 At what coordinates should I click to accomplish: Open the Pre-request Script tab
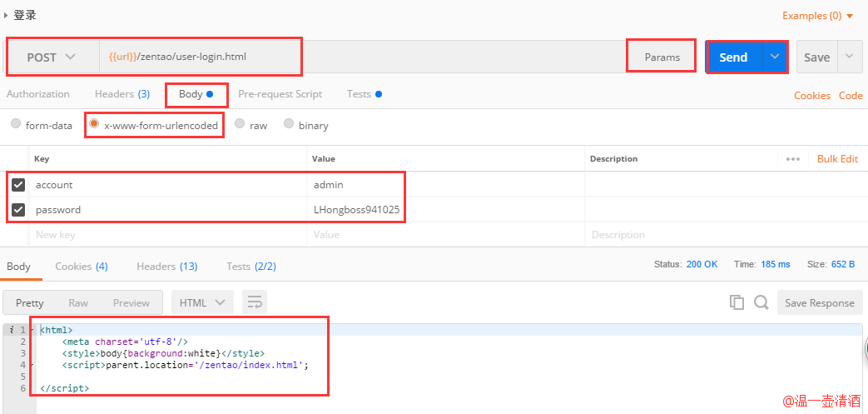pos(280,94)
